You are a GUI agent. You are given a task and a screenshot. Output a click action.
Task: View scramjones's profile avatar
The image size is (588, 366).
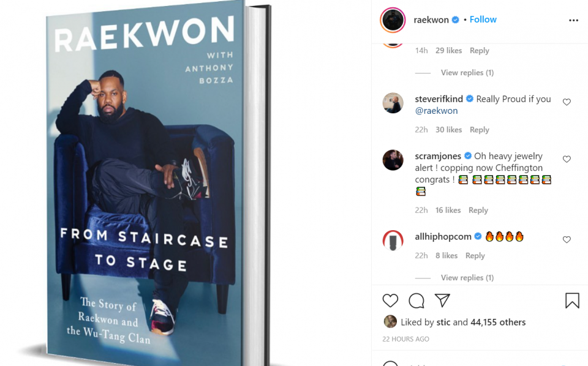point(393,160)
